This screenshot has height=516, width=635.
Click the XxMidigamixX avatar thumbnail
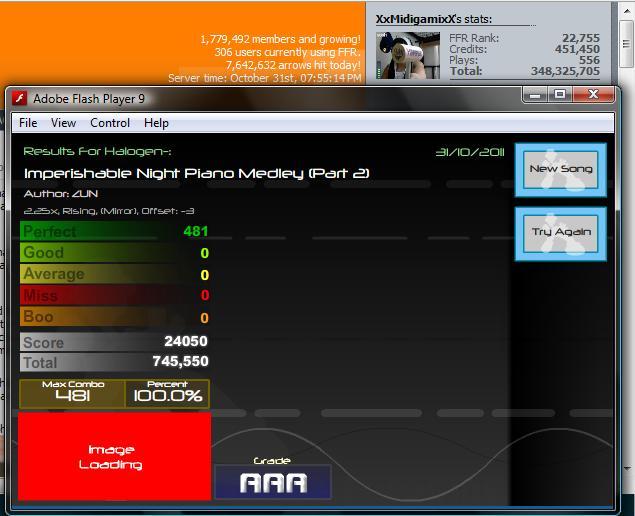click(x=407, y=55)
